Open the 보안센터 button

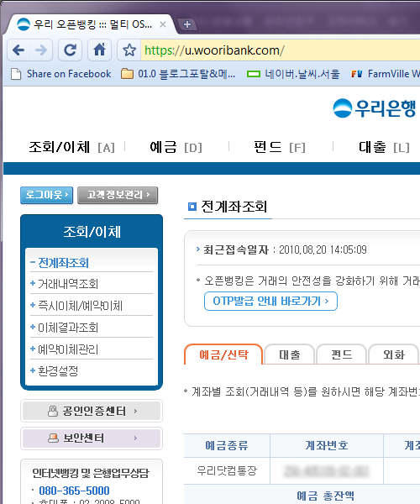92,438
